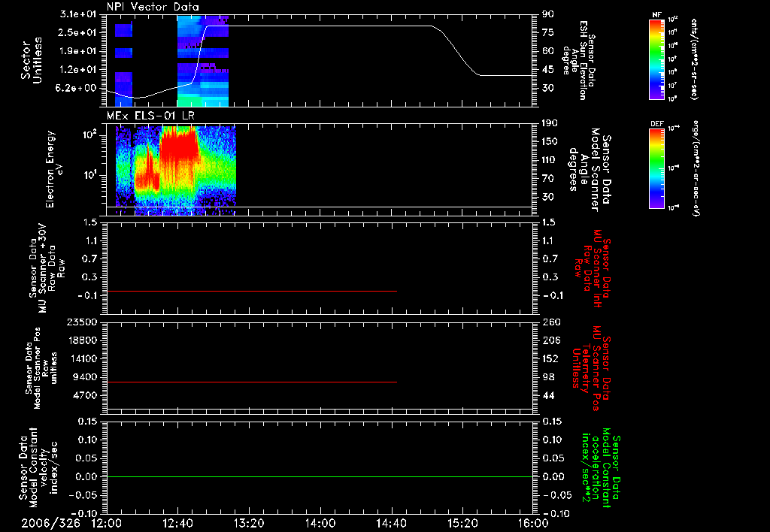The height and width of the screenshot is (532, 770).
Task: Click the 'DEF' label above the color bar
Action: coord(657,124)
